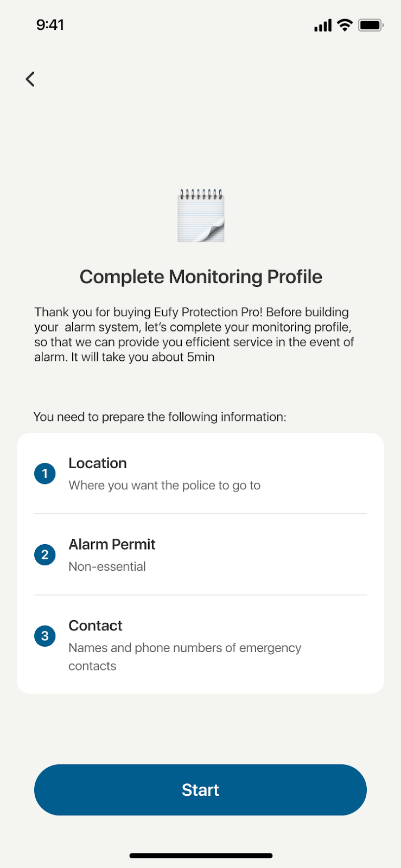Tap the number 2 step badge
The height and width of the screenshot is (868, 401).
pyautogui.click(x=45, y=555)
